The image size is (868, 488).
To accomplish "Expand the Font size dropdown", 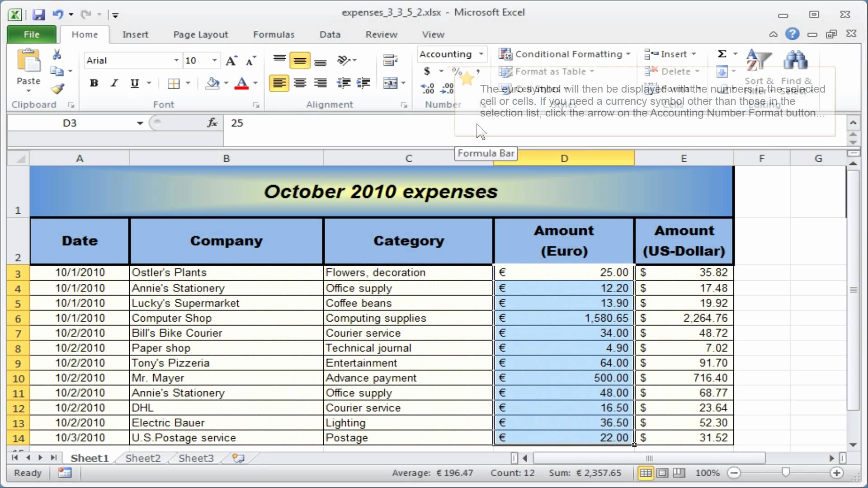I will (213, 60).
